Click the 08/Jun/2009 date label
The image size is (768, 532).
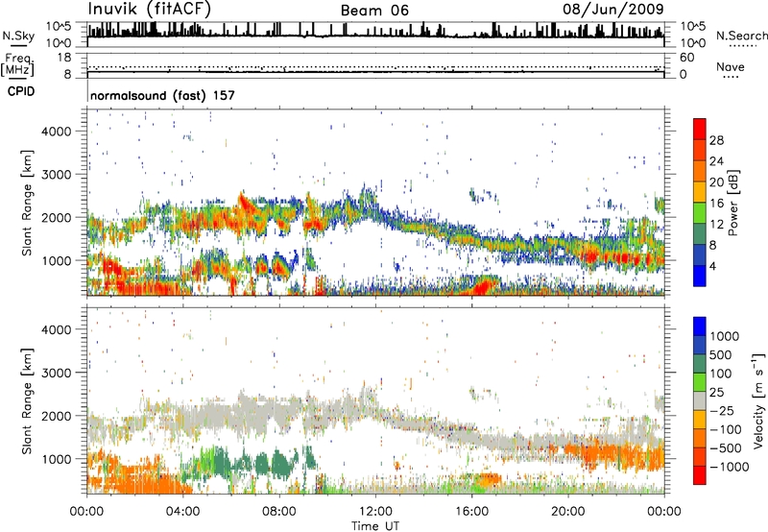pos(612,9)
